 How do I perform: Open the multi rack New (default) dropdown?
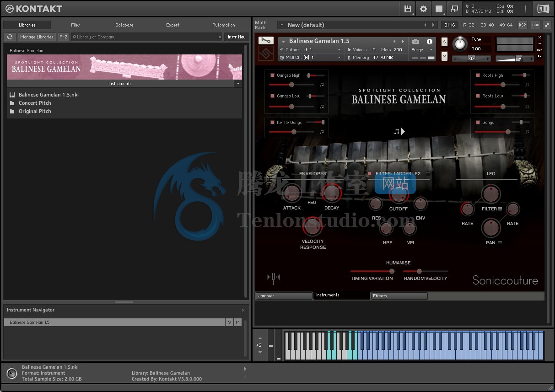click(x=281, y=25)
